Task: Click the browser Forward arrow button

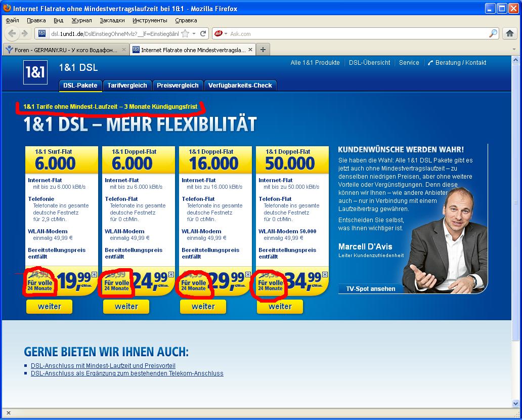Action: 25,33
